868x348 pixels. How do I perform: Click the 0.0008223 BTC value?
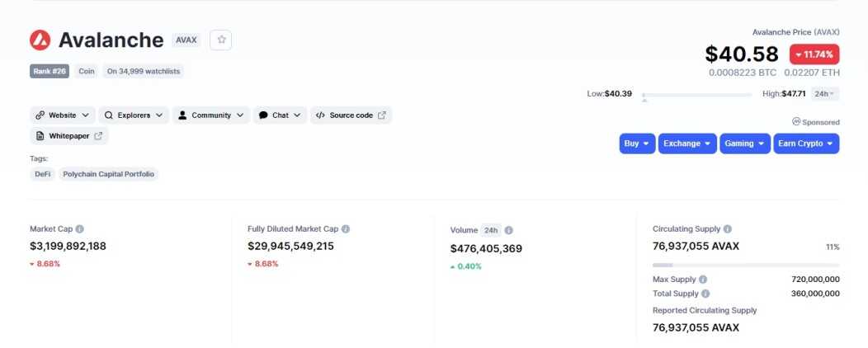[743, 73]
